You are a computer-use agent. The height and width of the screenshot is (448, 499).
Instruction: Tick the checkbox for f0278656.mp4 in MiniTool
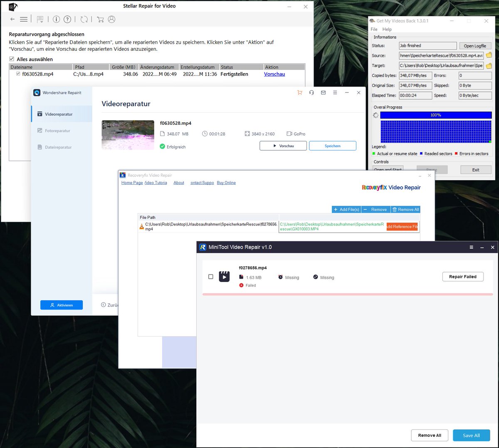coord(210,277)
